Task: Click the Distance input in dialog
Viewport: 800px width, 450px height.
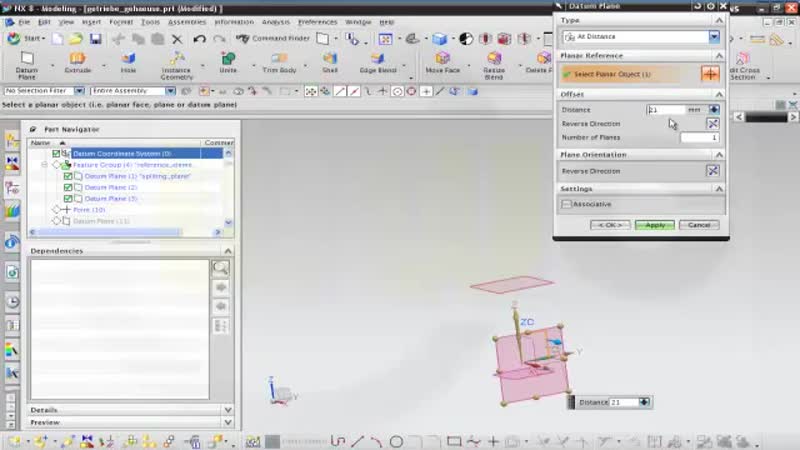Action: [x=666, y=110]
